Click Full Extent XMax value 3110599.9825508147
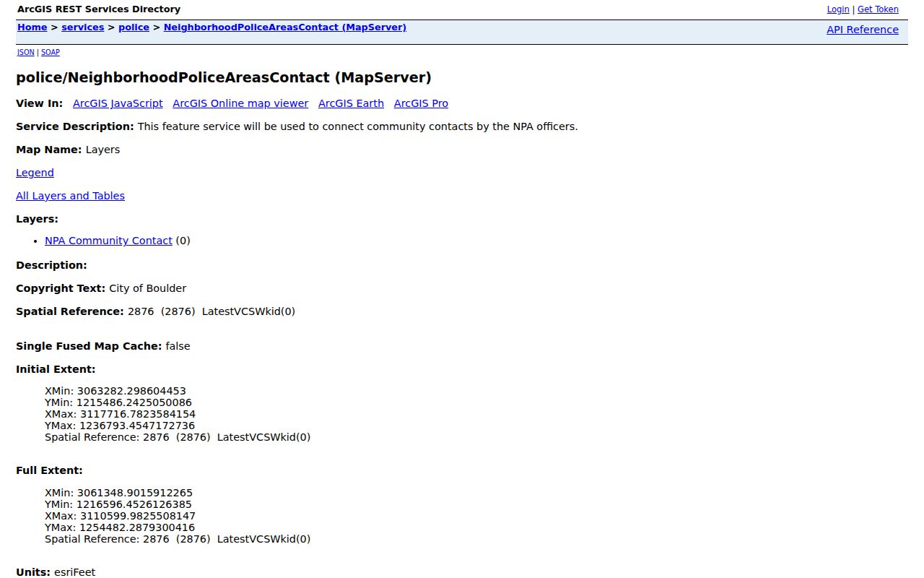Viewport: 924px width, 578px height. tap(137, 517)
